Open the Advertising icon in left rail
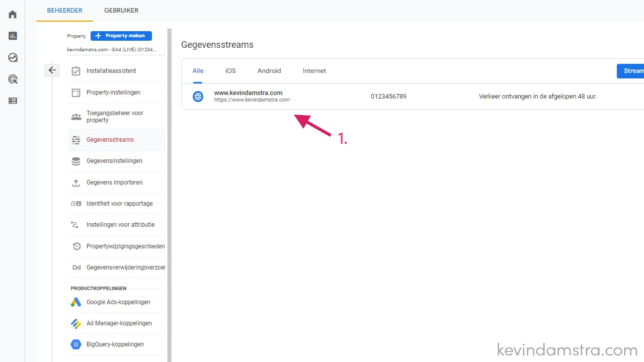Image resolution: width=644 pixels, height=362 pixels. [13, 79]
